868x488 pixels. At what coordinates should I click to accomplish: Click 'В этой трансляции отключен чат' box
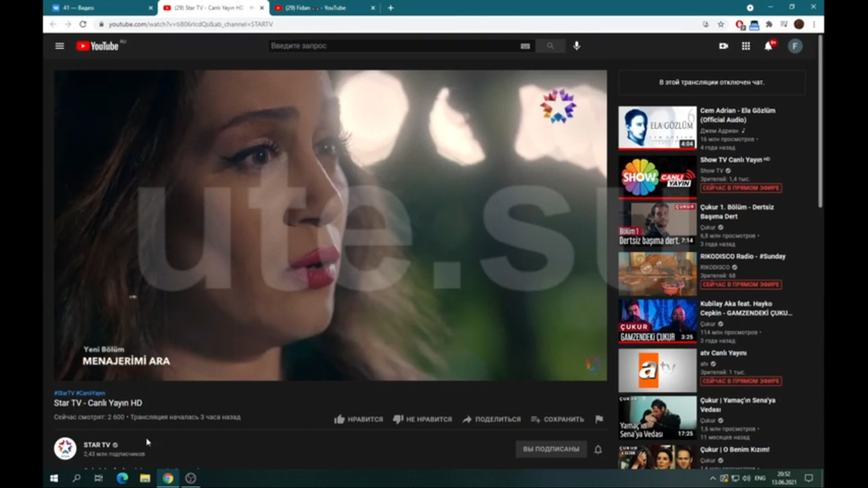click(712, 82)
